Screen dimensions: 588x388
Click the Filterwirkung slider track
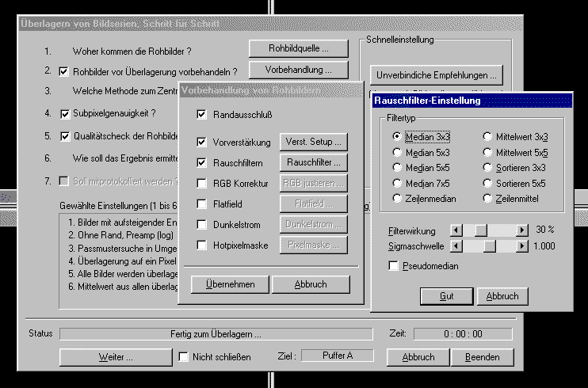point(501,230)
